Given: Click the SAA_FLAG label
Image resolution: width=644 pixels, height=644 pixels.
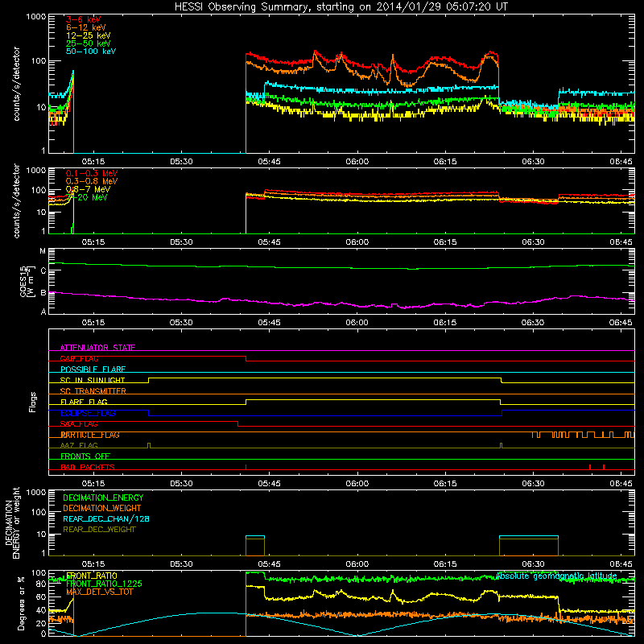Looking at the screenshot, I should (79, 423).
